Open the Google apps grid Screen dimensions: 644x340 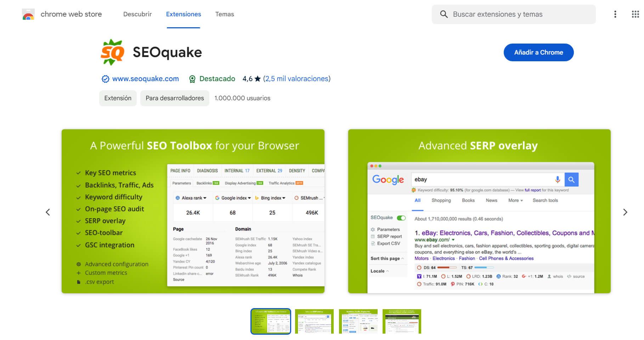click(x=635, y=14)
